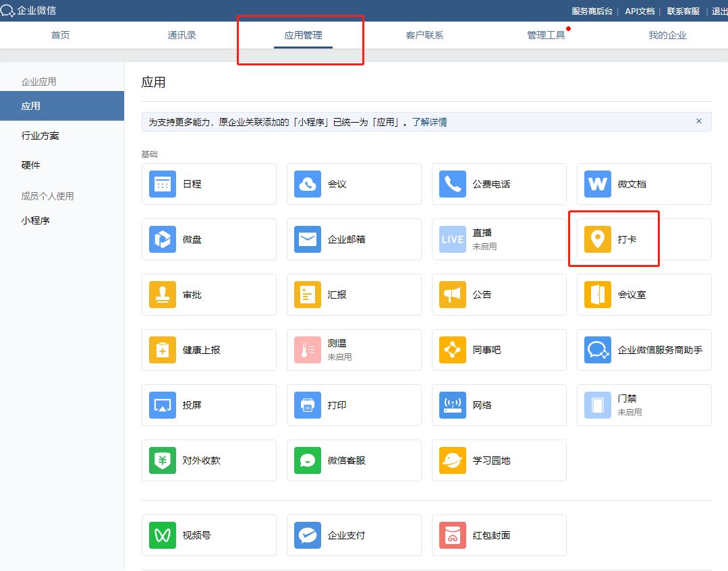Select the 应用管理 tab
Image resolution: width=728 pixels, height=571 pixels.
[x=303, y=35]
